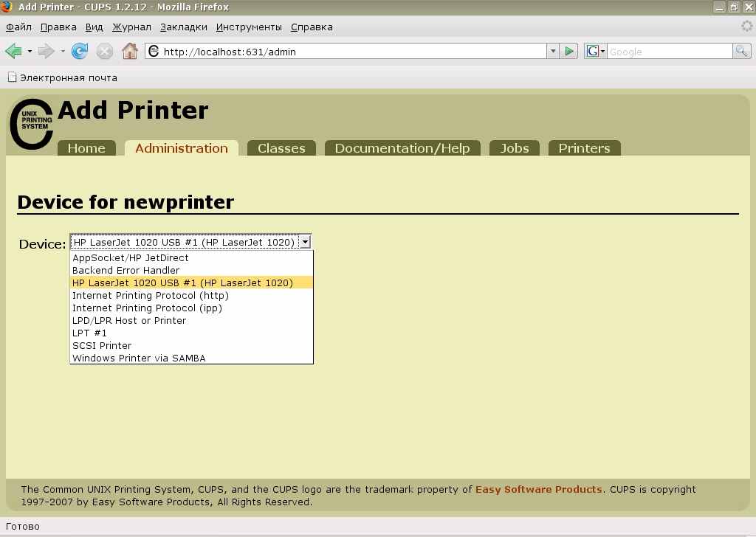
Task: Click the Stop loading icon
Action: click(105, 51)
